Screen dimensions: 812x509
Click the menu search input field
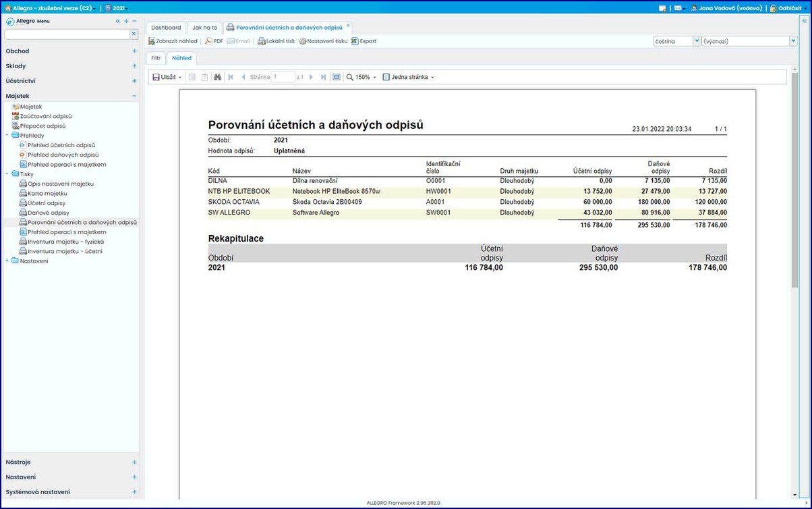(x=67, y=33)
